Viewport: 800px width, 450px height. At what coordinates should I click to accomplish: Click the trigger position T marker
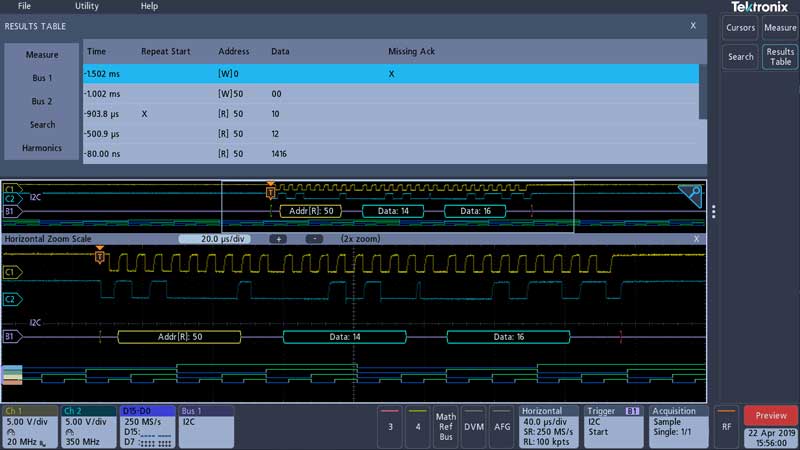tap(99, 257)
